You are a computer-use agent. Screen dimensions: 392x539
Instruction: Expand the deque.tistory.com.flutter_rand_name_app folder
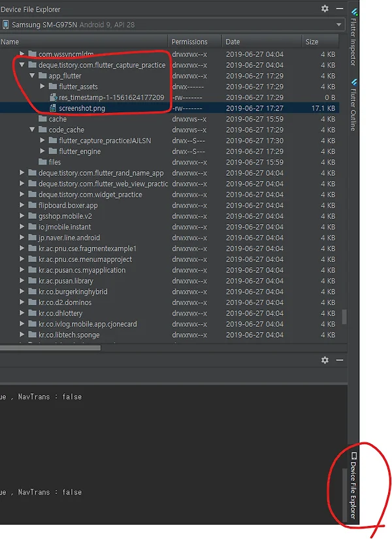tap(22, 172)
